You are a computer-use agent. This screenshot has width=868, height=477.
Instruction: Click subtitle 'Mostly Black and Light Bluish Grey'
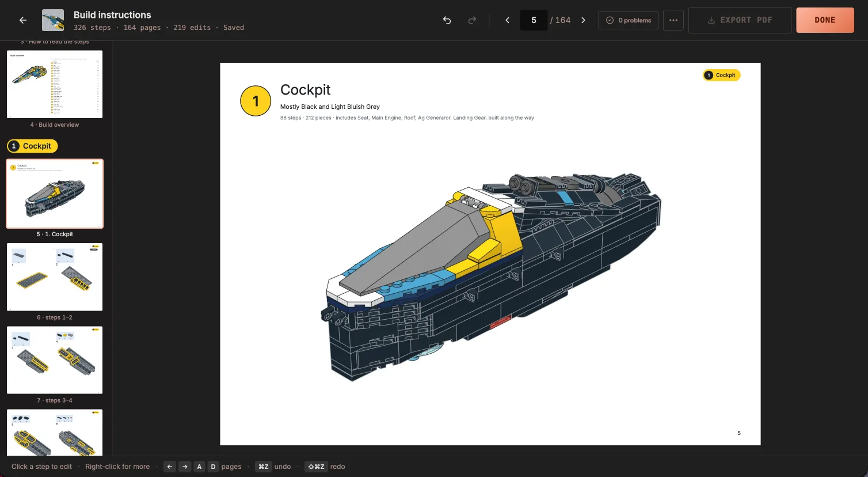pos(330,107)
